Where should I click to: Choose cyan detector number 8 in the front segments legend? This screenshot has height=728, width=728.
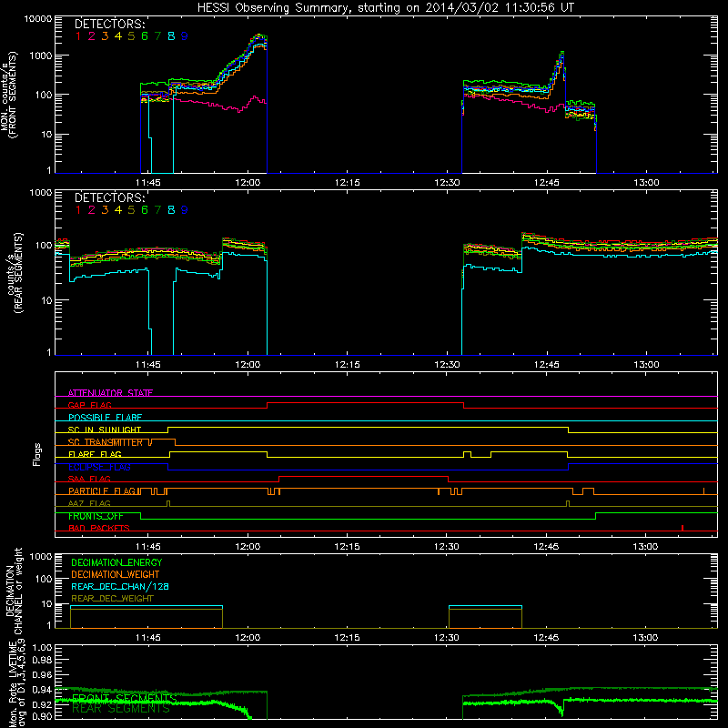pos(171,36)
